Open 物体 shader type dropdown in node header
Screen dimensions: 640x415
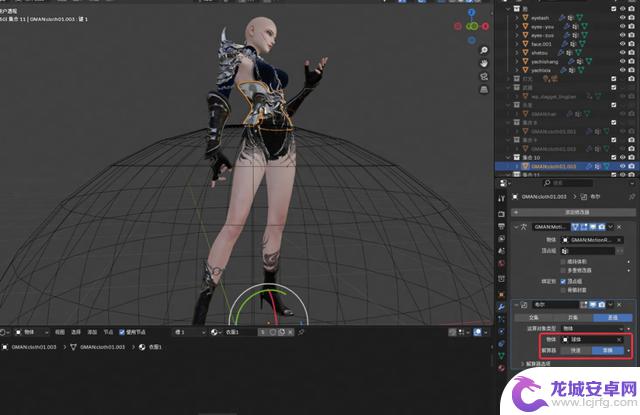tap(31, 333)
